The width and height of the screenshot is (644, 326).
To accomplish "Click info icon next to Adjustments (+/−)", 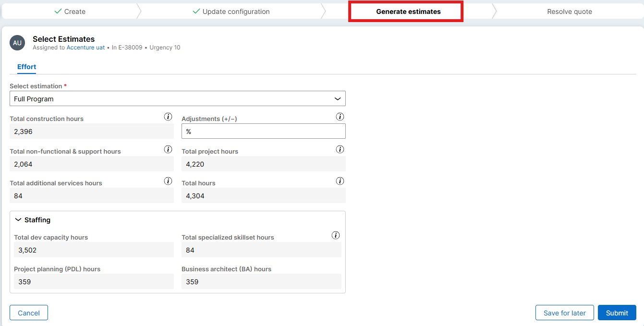I will [340, 117].
